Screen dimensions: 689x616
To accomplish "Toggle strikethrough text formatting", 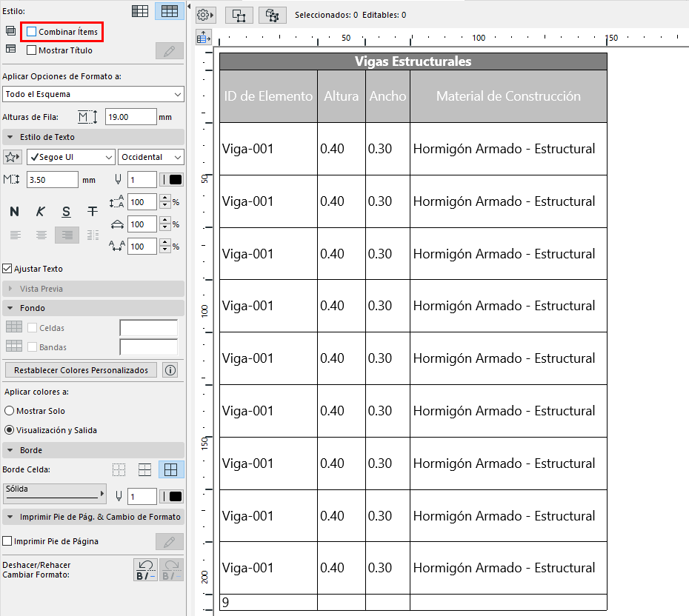I will click(93, 212).
